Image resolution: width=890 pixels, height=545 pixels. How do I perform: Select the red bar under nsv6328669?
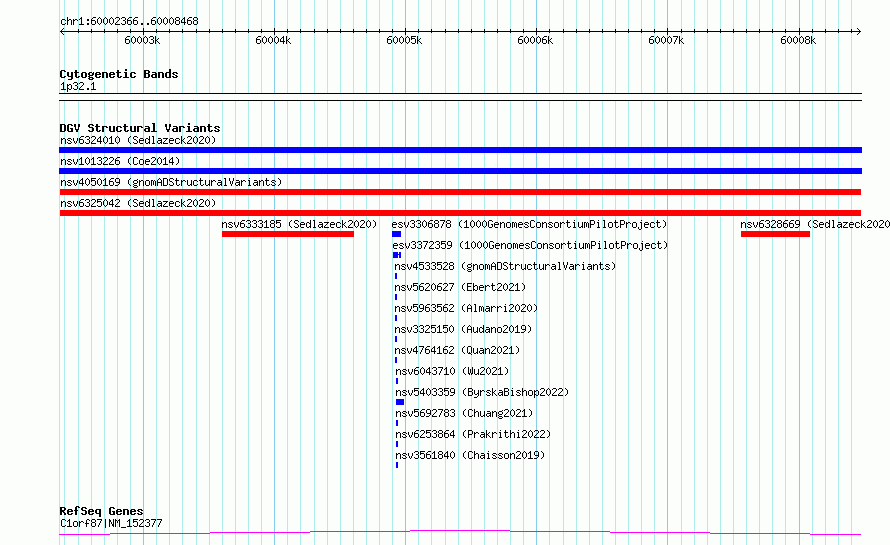[775, 234]
